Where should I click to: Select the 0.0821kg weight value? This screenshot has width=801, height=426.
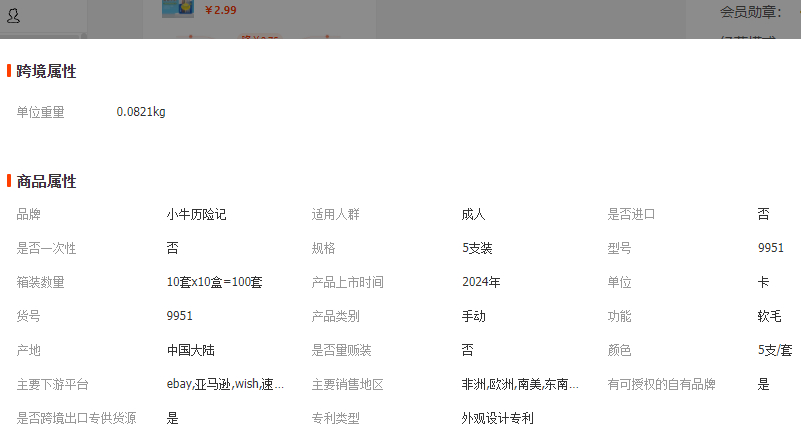point(141,112)
